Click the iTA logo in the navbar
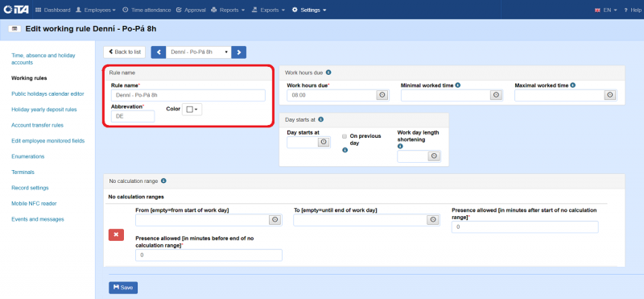The height and width of the screenshot is (299, 644). (x=15, y=10)
